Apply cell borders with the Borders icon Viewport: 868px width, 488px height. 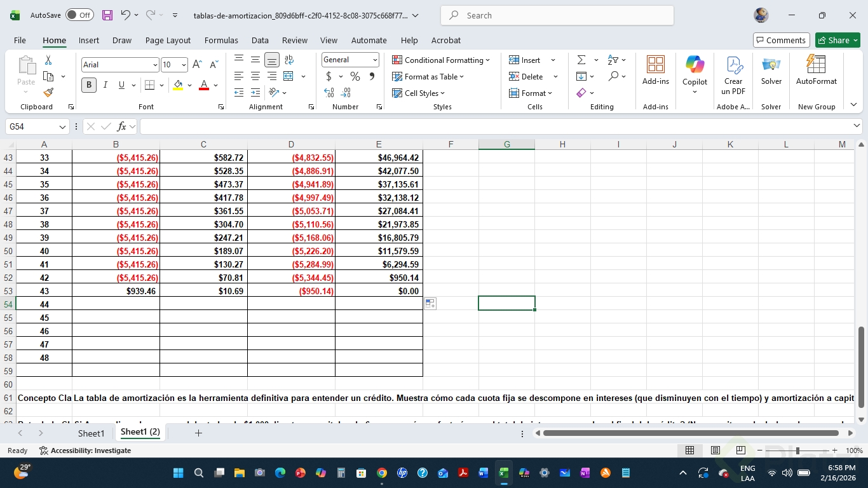150,85
